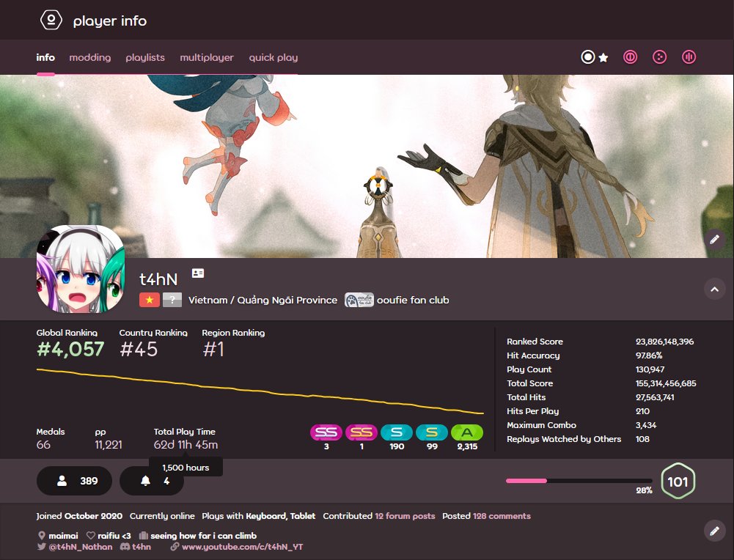This screenshot has height=560, width=734.
Task: Open the oofie fan club team badge
Action: click(359, 300)
